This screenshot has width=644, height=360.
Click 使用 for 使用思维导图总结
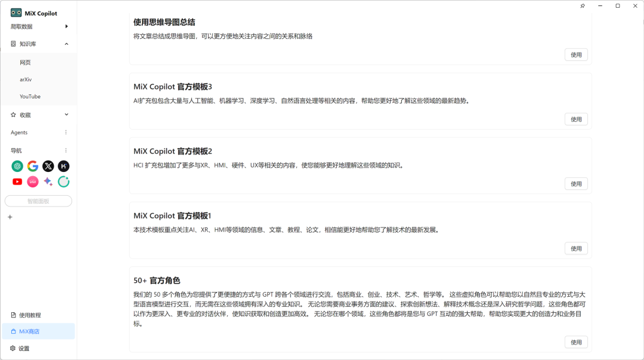click(576, 55)
